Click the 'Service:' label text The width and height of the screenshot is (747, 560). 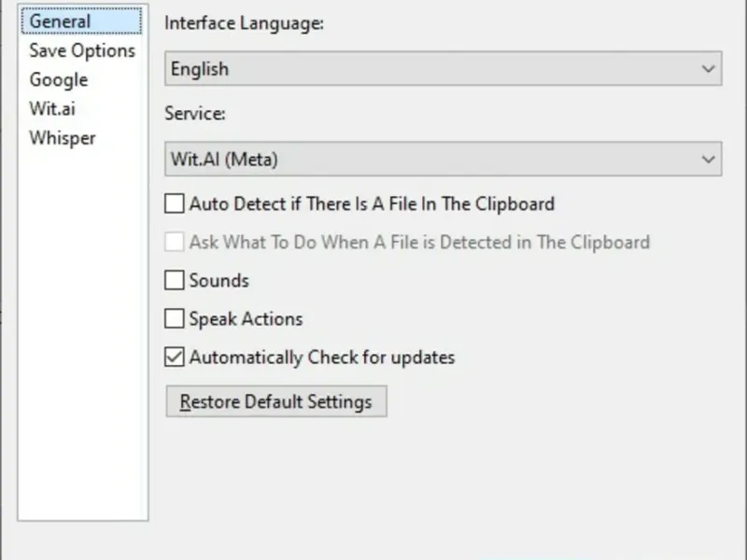tap(195, 115)
